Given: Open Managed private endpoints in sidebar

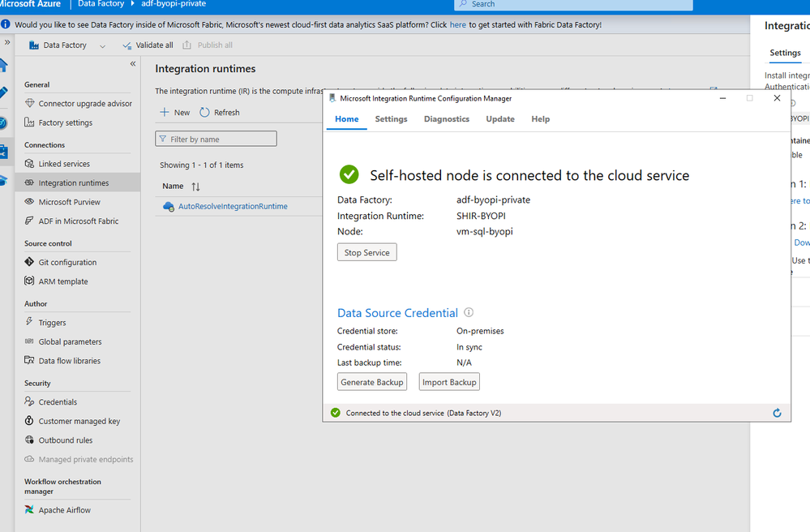Looking at the screenshot, I should pos(79,459).
